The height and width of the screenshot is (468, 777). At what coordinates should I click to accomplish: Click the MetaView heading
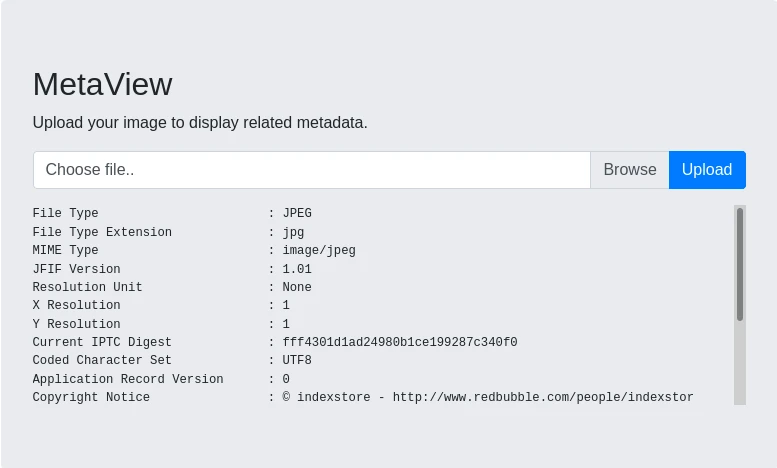point(102,84)
